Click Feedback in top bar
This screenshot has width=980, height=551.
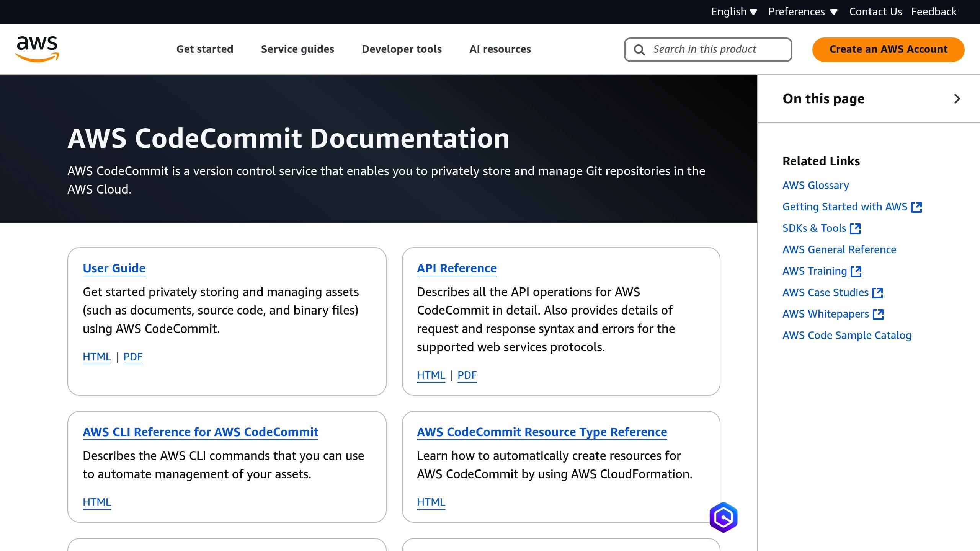(934, 12)
